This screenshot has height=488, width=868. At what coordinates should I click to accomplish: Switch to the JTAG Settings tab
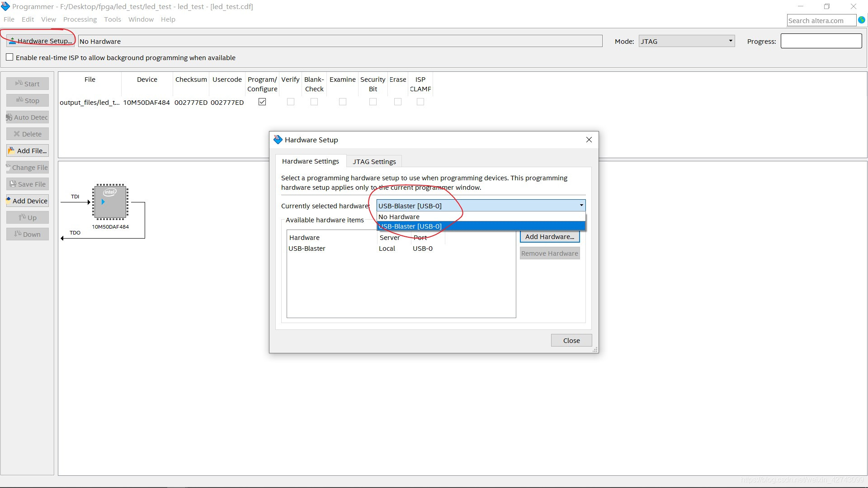pyautogui.click(x=374, y=161)
